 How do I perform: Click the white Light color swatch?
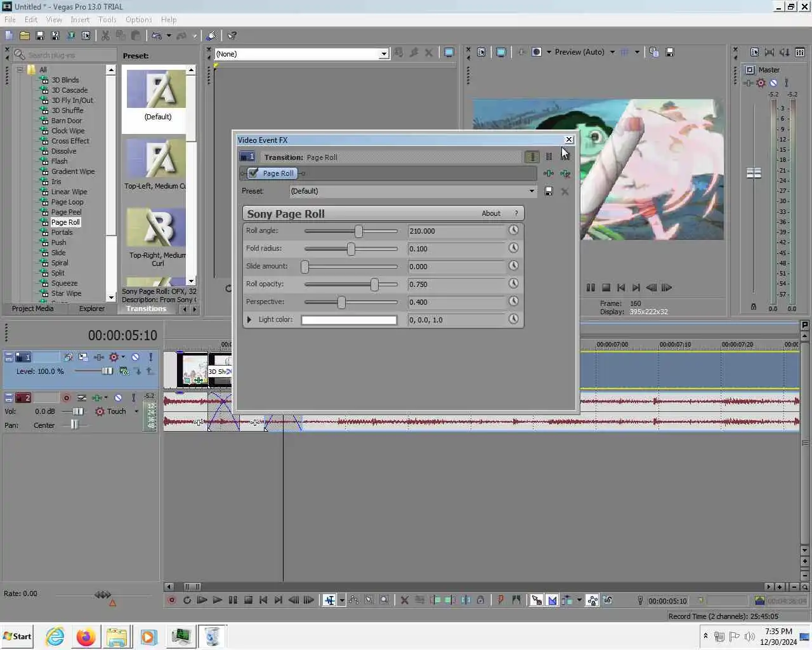pyautogui.click(x=349, y=320)
